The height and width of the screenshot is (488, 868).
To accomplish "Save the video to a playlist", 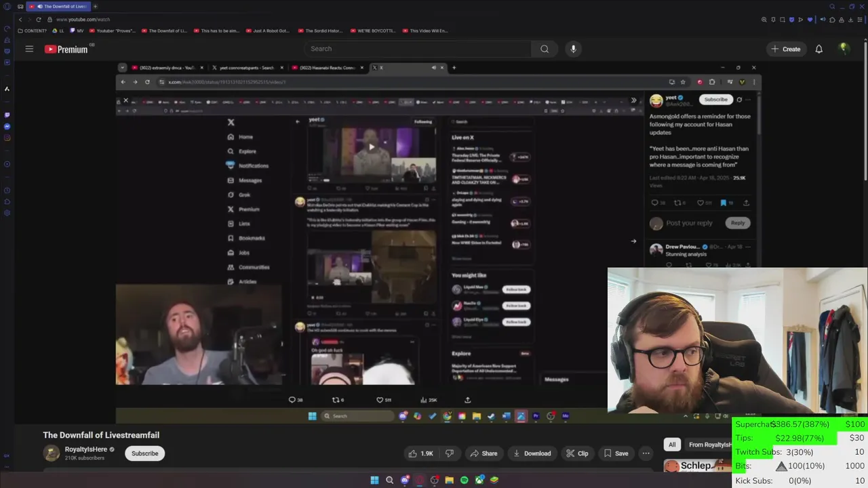I will [616, 453].
